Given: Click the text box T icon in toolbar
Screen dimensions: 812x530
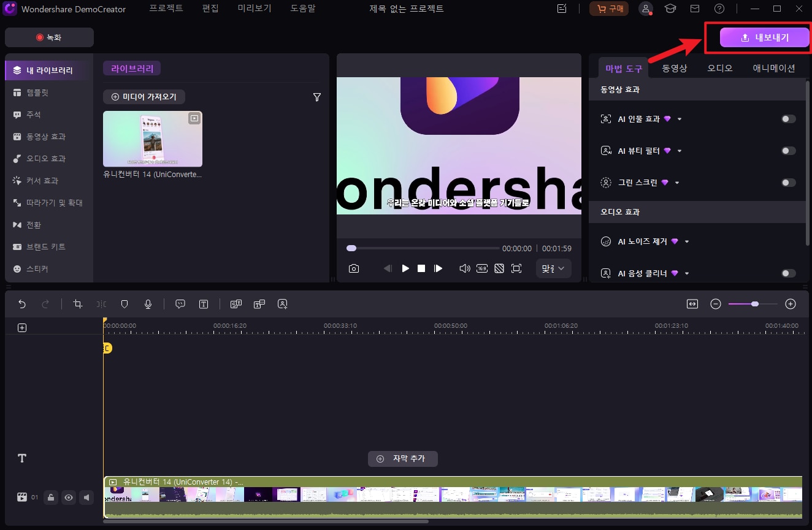Looking at the screenshot, I should [204, 304].
